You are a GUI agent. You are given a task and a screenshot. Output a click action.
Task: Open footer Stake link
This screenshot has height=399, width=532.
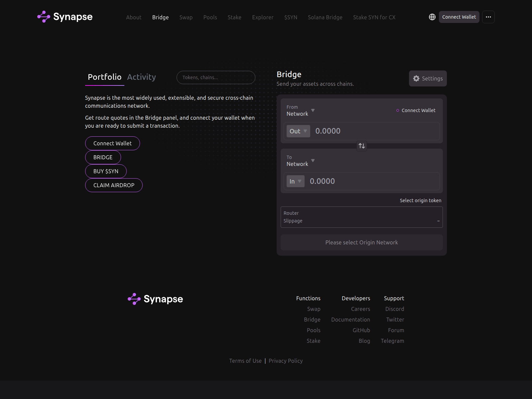click(313, 341)
